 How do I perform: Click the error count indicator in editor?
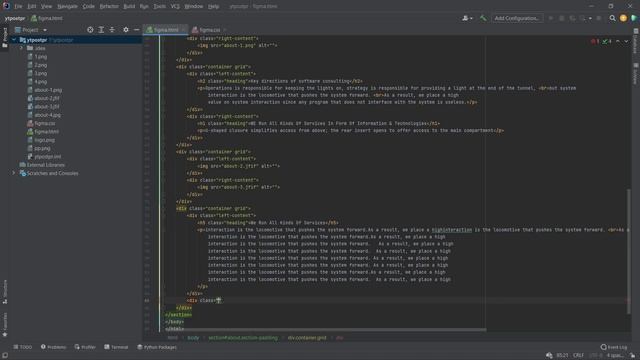tap(595, 41)
